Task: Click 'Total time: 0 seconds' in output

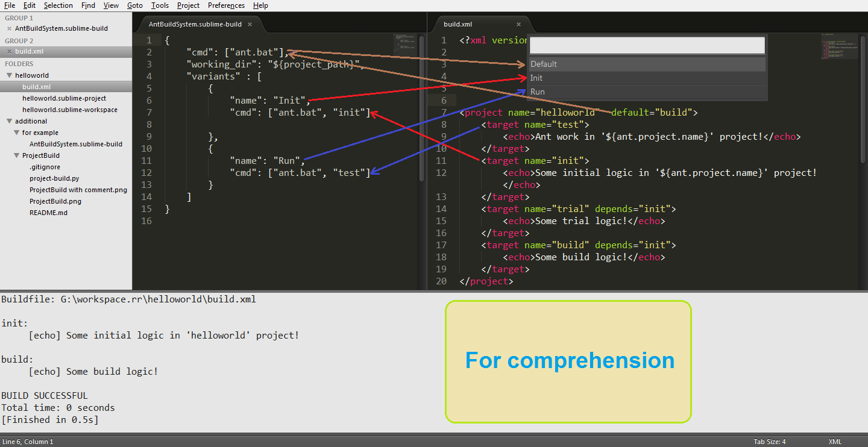Action: point(58,408)
